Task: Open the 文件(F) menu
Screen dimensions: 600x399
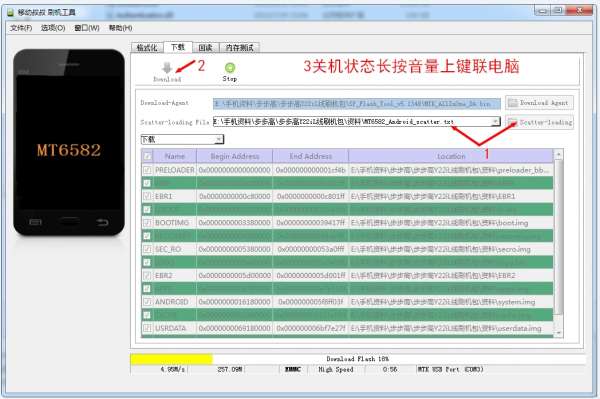Action: pyautogui.click(x=21, y=28)
